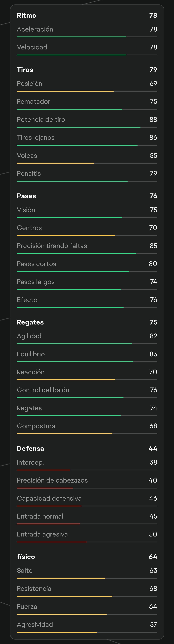Click the Velocidad stat label
Image resolution: width=174 pixels, height=644 pixels.
tap(32, 47)
